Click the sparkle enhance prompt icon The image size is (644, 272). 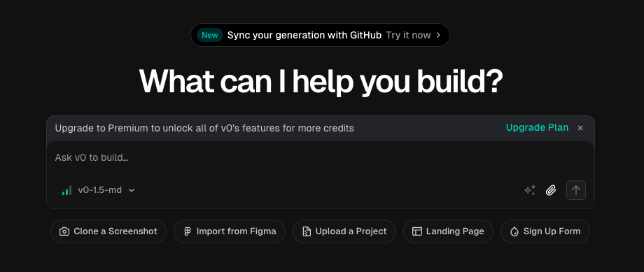click(530, 190)
